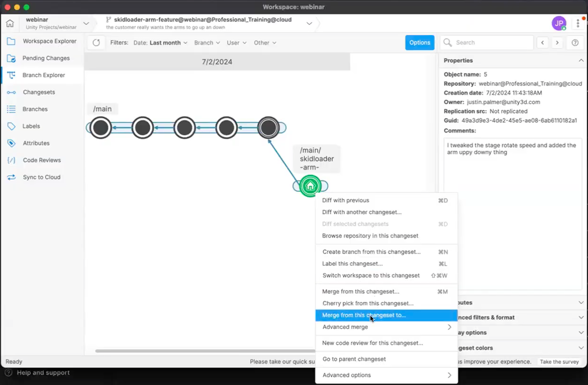
Task: Click the home icon in top bar
Action: 10,23
